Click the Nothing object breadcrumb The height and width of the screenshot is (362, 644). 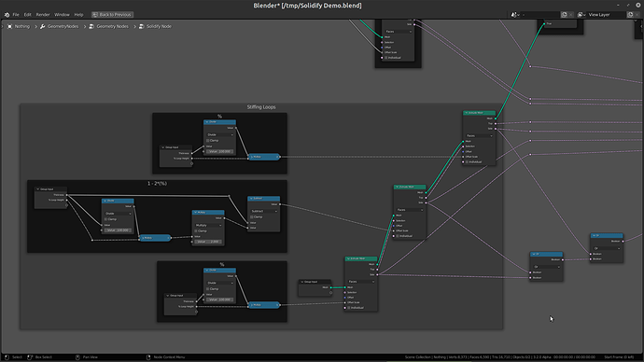pos(22,26)
